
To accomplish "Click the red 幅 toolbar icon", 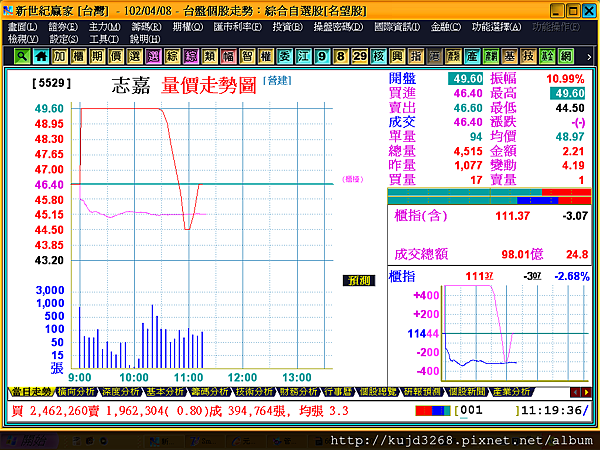I will (x=228, y=56).
